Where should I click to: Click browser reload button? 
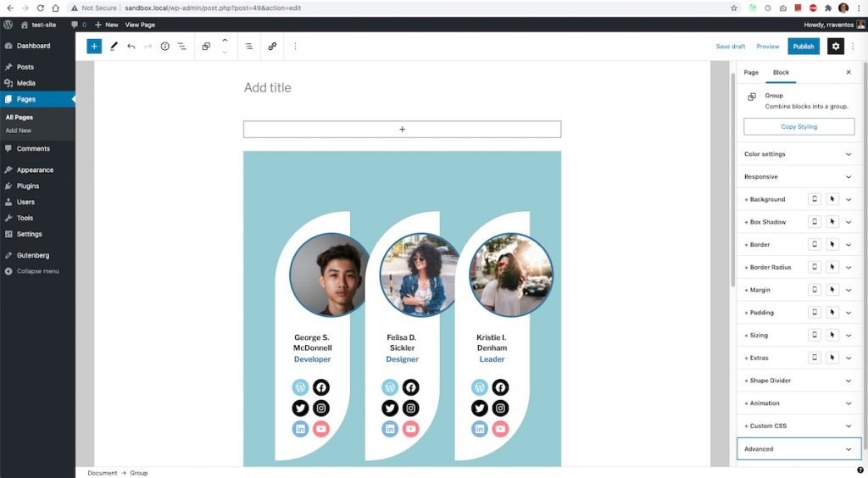pos(41,8)
